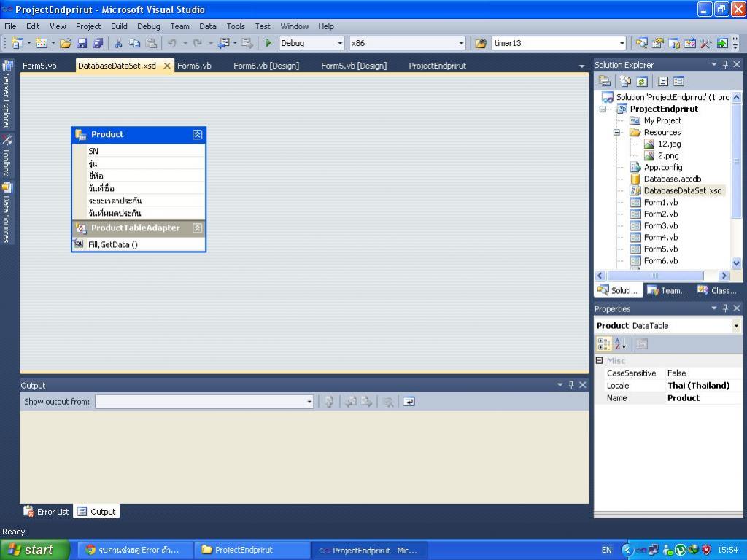Switch to the Class View tab
The image size is (747, 560).
coord(717,290)
